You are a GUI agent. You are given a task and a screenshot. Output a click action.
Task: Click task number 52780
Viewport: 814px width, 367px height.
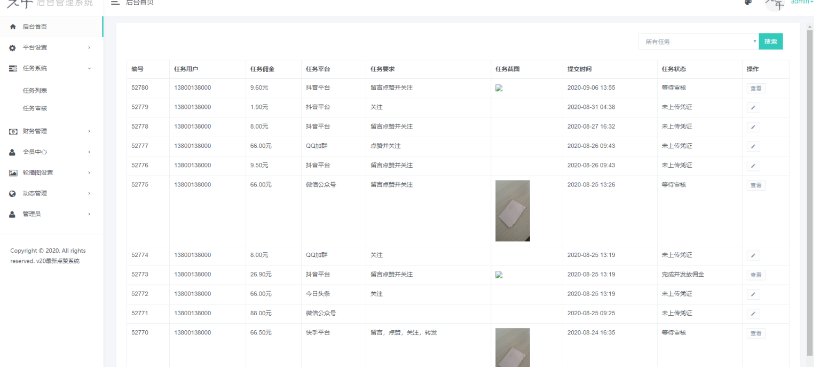coord(140,88)
